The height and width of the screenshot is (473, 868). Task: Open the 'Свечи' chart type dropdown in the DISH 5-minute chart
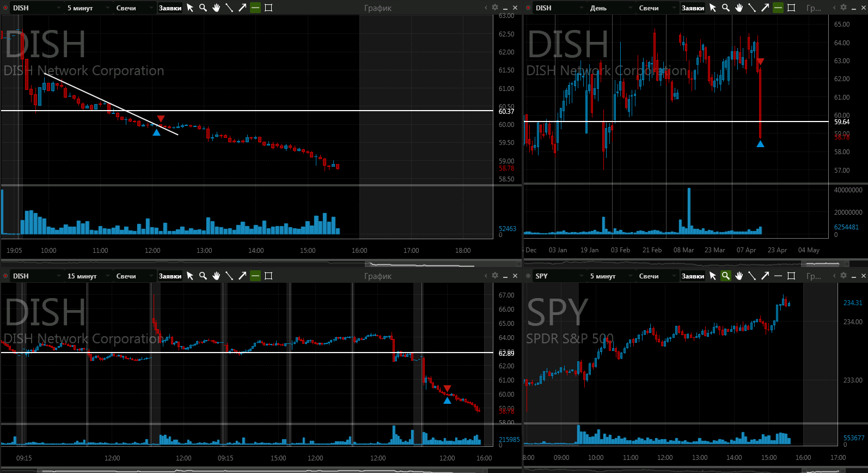point(135,8)
